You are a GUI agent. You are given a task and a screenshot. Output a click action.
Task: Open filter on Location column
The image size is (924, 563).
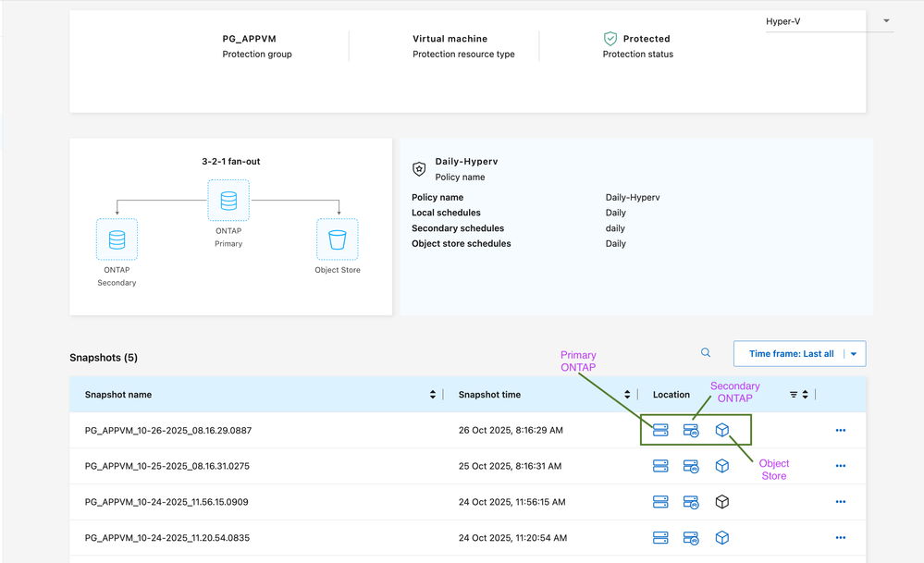point(794,395)
